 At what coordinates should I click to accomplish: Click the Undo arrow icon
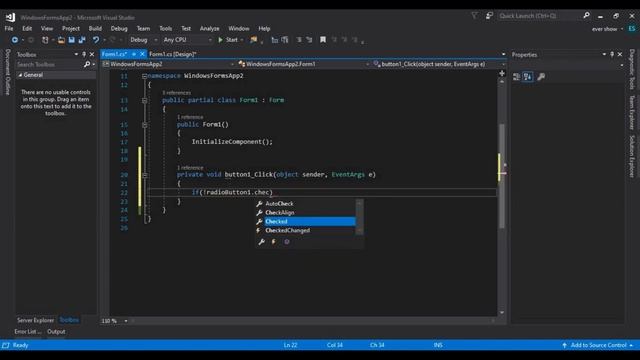[96, 40]
